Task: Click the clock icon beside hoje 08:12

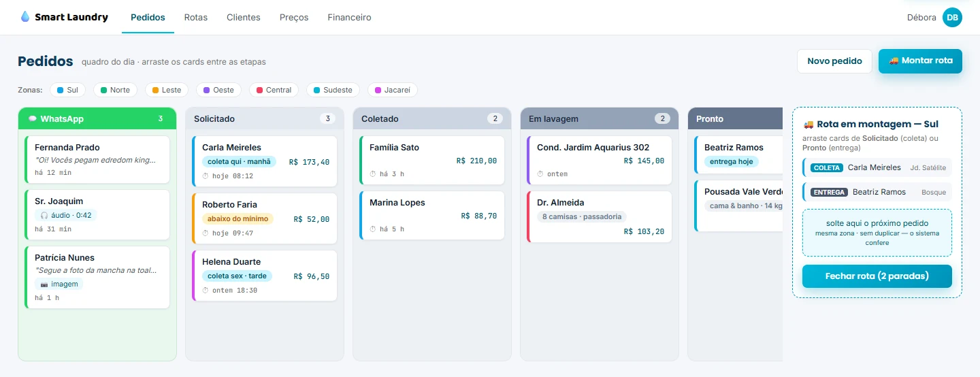Action: click(206, 176)
